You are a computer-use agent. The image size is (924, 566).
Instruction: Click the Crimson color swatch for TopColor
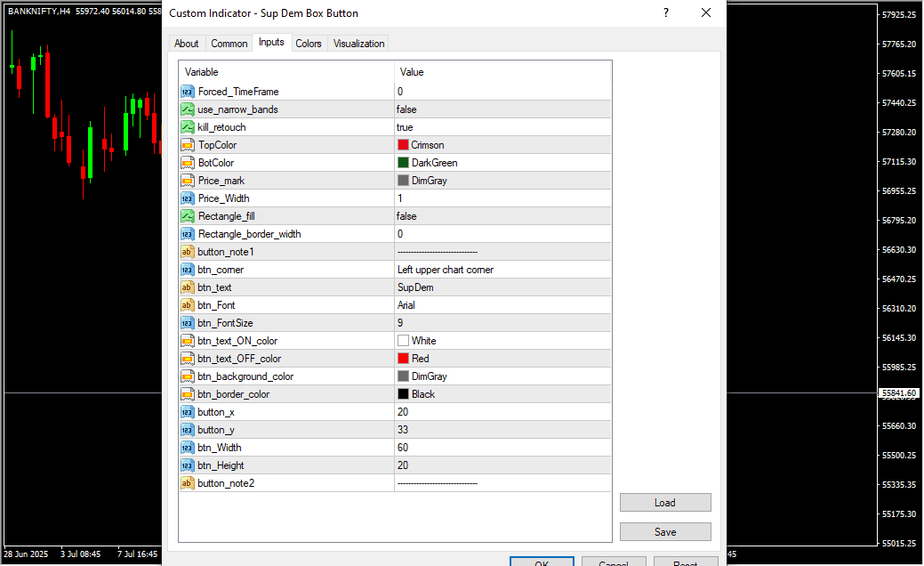pos(403,145)
